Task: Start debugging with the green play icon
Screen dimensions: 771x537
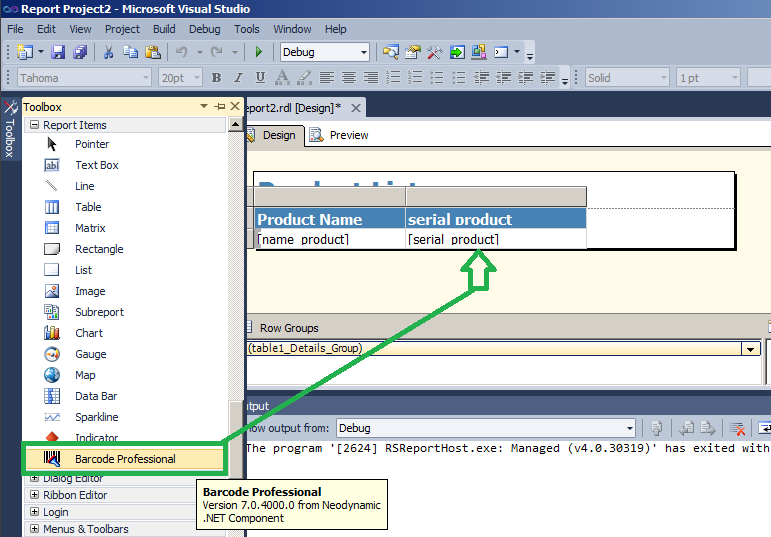Action: [x=259, y=52]
